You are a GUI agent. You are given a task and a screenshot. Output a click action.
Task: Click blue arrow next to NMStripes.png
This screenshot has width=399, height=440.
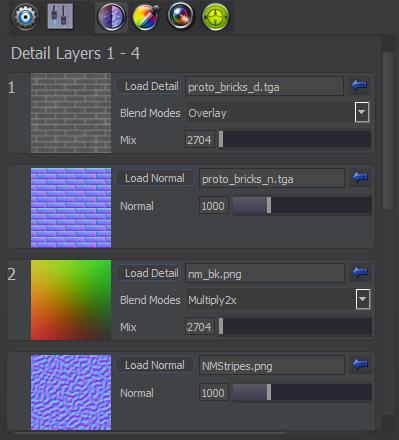point(360,364)
